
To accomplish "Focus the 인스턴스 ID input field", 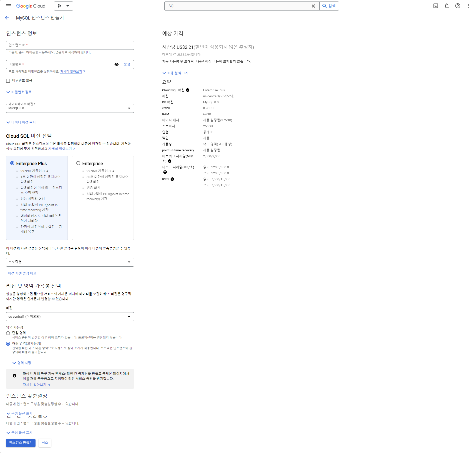I will tap(70, 45).
